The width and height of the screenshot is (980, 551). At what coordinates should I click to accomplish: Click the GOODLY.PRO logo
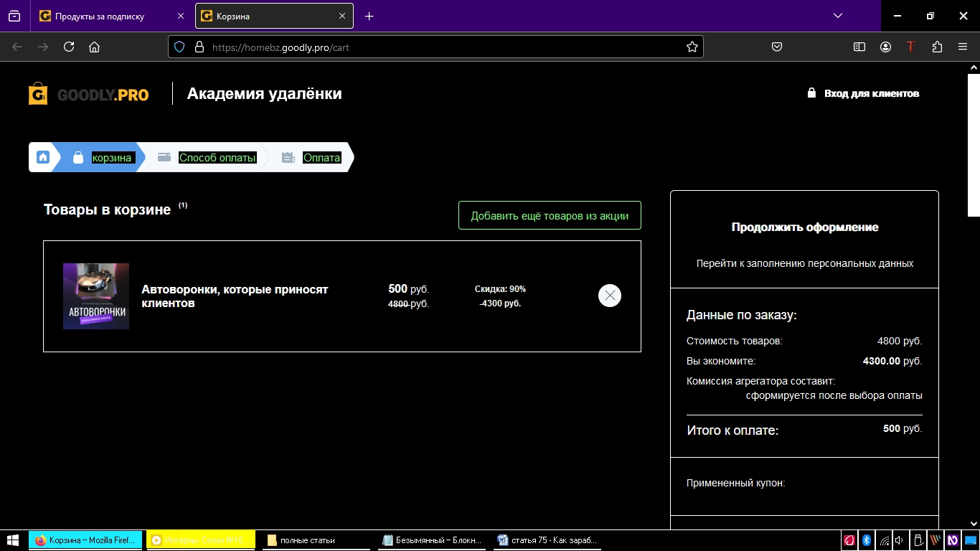pyautogui.click(x=88, y=94)
